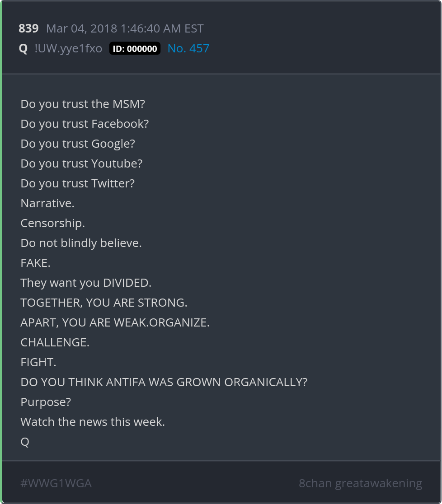
Task: Click the ANTIFA question line
Action: (164, 382)
